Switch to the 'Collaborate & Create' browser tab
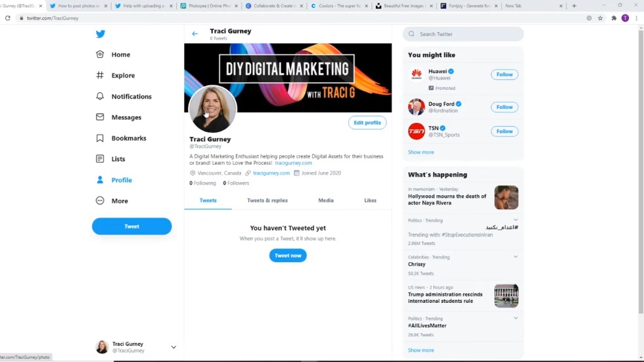644x362 pixels. (x=273, y=6)
